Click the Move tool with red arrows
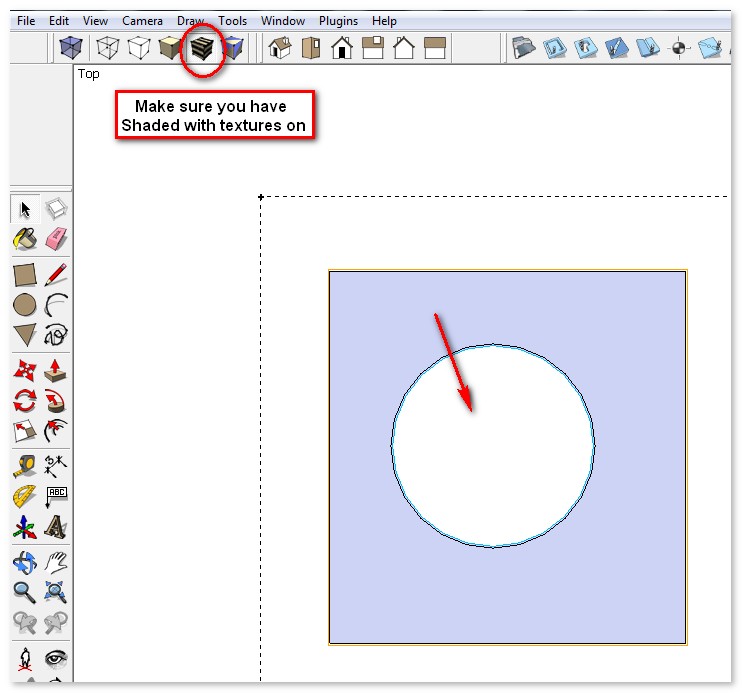 pos(25,370)
